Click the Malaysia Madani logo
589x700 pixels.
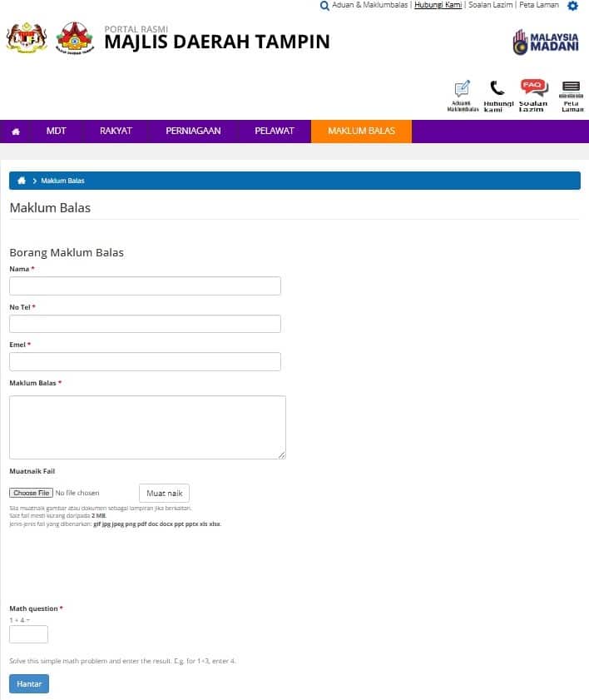pyautogui.click(x=545, y=42)
